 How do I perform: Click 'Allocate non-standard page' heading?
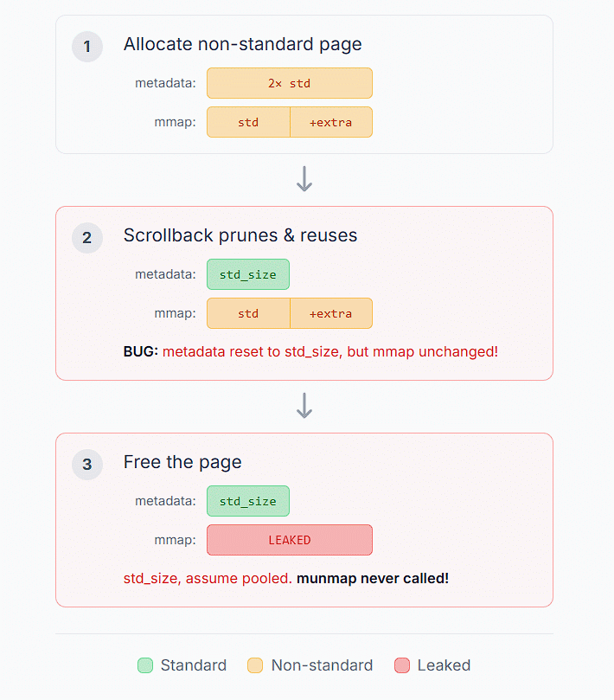tap(242, 44)
